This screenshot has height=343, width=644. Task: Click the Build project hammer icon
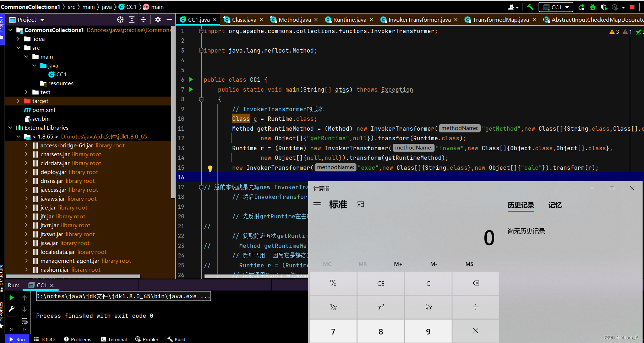coord(530,7)
